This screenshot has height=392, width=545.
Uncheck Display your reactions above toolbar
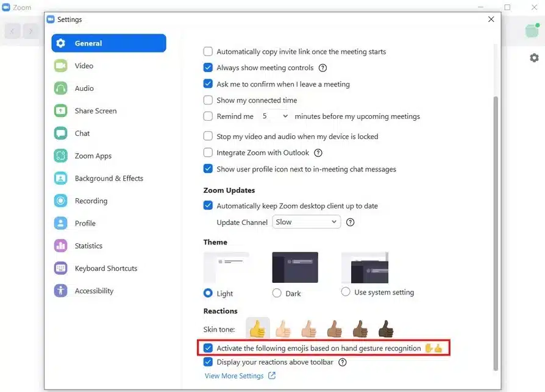coord(208,362)
